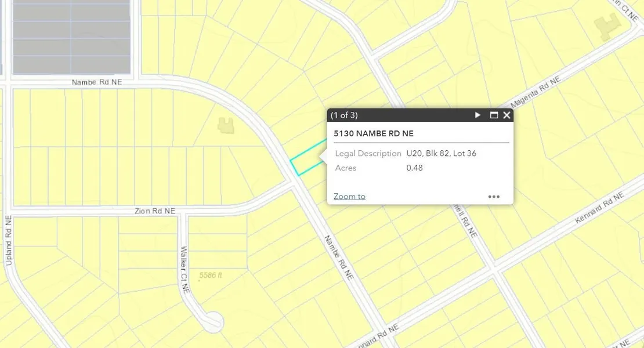Click the 0.48 acres value

(414, 168)
